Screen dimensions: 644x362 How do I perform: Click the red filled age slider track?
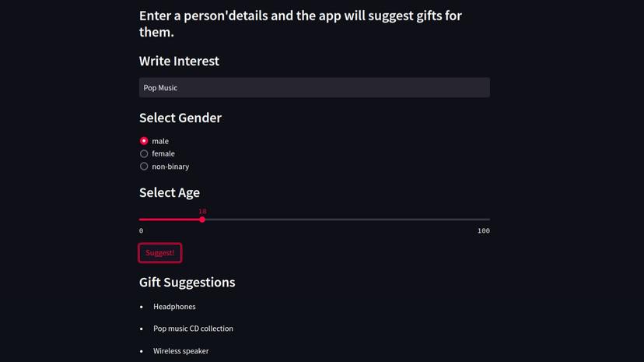tap(170, 220)
